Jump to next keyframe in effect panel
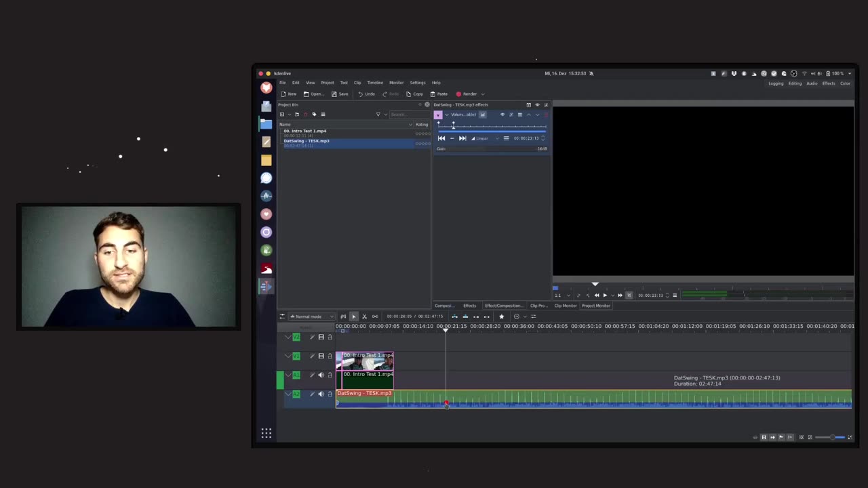Image resolution: width=868 pixels, height=488 pixels. 462,138
